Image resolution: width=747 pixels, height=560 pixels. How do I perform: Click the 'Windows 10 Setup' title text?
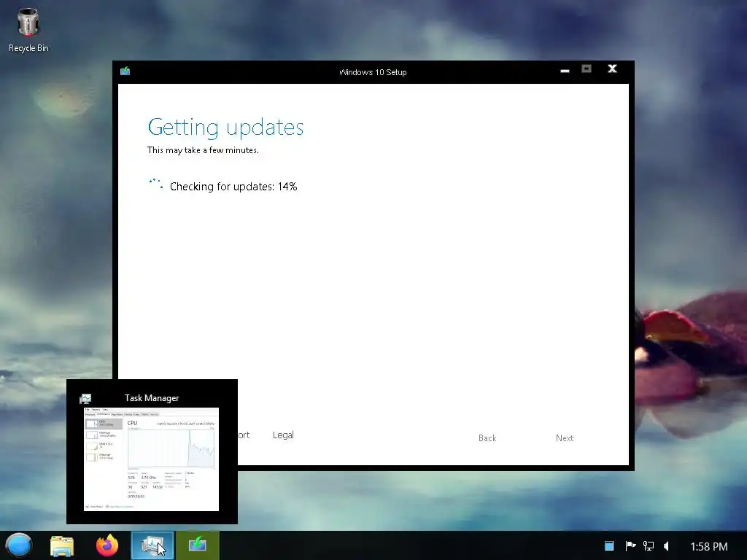click(373, 72)
